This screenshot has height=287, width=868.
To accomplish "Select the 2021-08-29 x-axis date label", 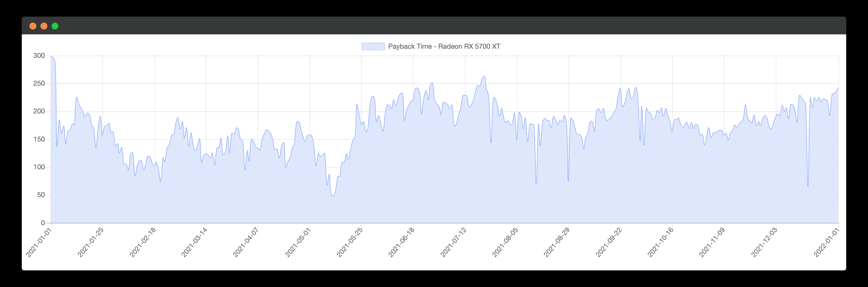I will (557, 242).
